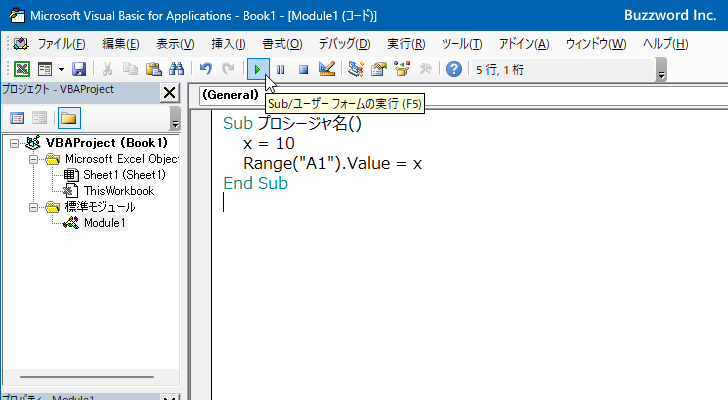Image resolution: width=728 pixels, height=400 pixels.
Task: Click the Sub プロシージャ名() code line
Action: click(x=292, y=123)
